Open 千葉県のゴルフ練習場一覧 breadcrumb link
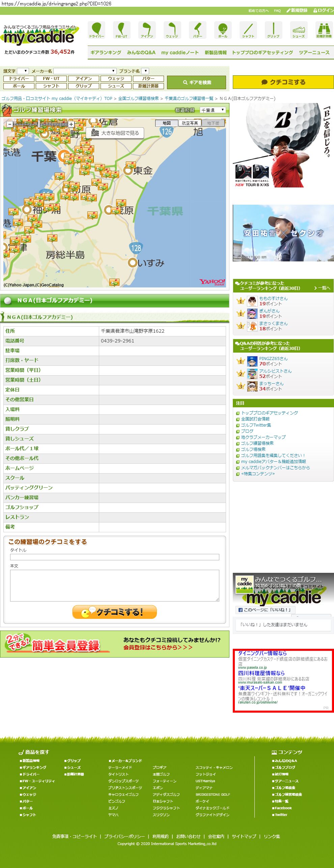 click(x=189, y=99)
